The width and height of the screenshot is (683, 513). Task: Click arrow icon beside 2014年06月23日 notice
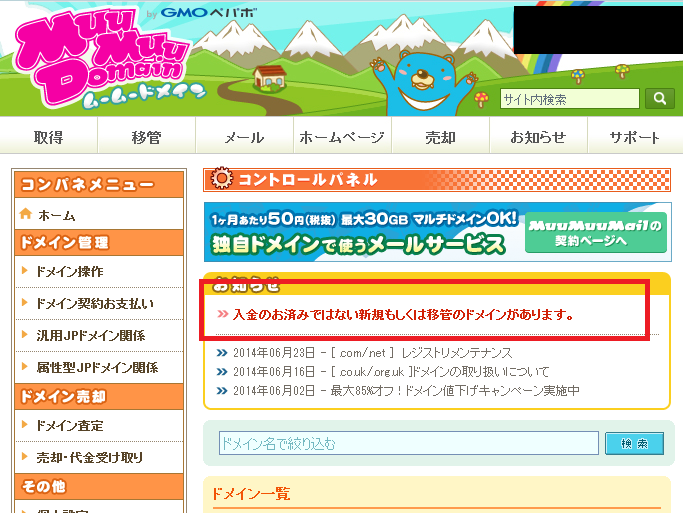tap(222, 352)
